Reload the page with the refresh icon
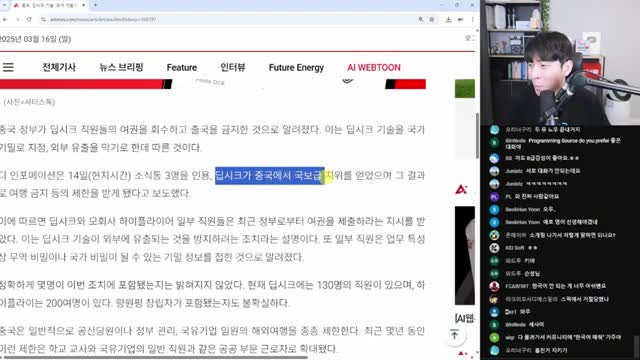The height and width of the screenshot is (360, 640). point(29,19)
